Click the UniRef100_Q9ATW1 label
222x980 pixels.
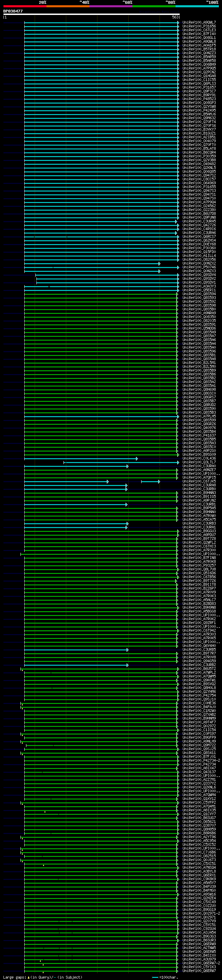point(199,680)
